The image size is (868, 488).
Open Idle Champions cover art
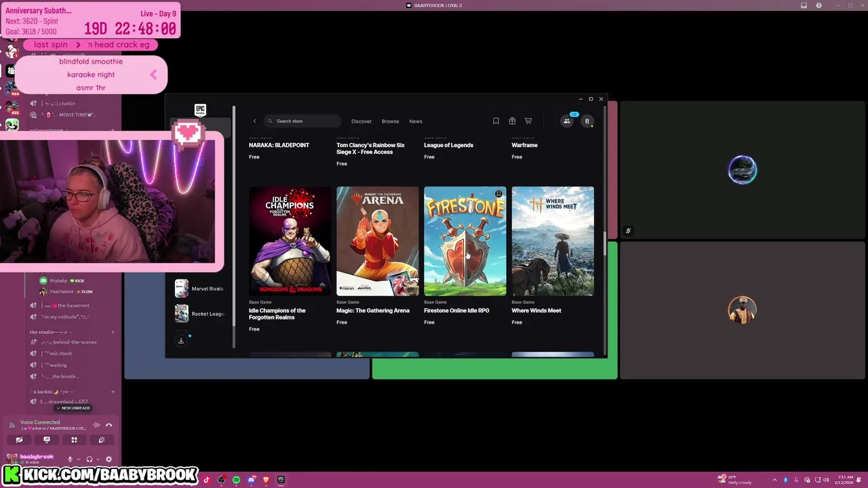point(290,241)
